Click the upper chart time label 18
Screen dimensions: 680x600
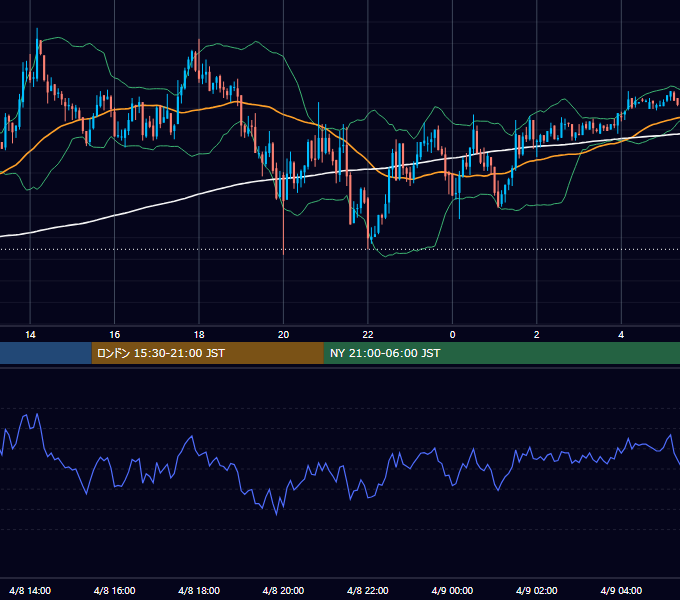coord(199,335)
